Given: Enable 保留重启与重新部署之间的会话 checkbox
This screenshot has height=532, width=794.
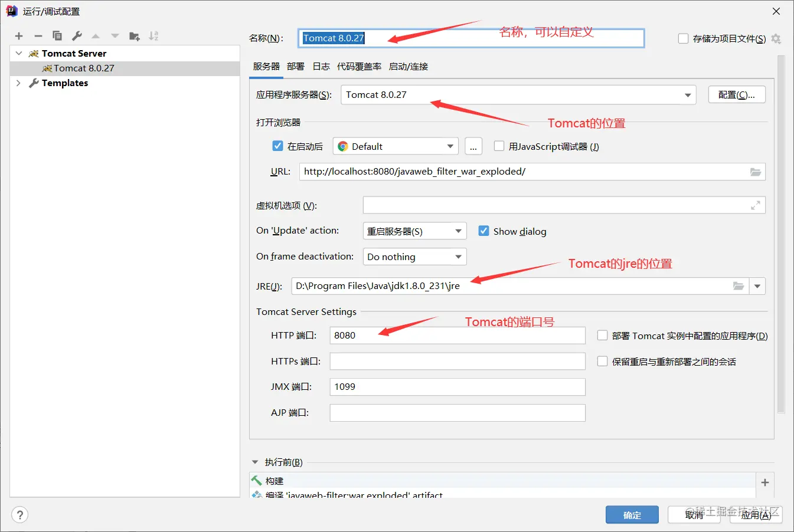Looking at the screenshot, I should pos(603,361).
